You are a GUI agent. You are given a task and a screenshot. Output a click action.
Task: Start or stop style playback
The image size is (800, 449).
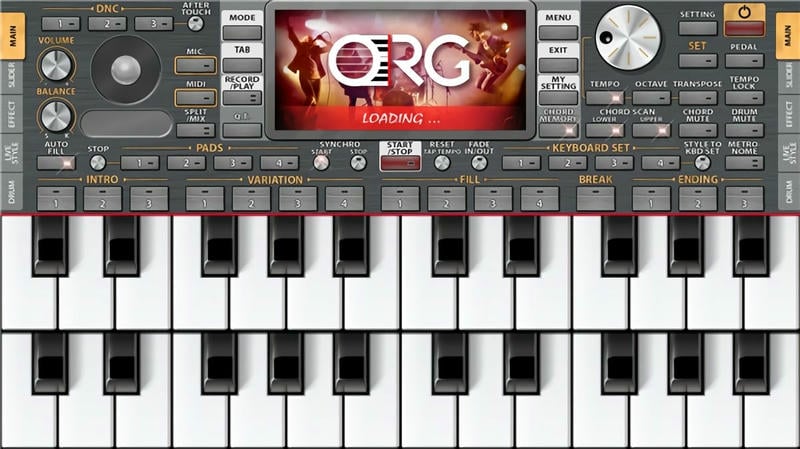pyautogui.click(x=400, y=163)
